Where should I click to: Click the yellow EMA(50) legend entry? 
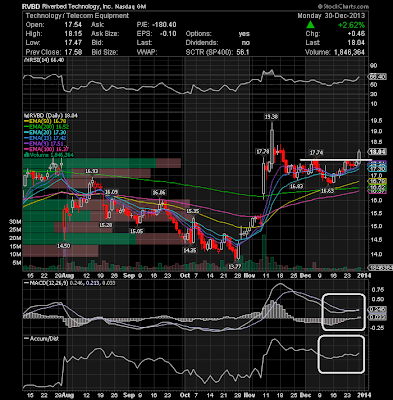pyautogui.click(x=45, y=121)
